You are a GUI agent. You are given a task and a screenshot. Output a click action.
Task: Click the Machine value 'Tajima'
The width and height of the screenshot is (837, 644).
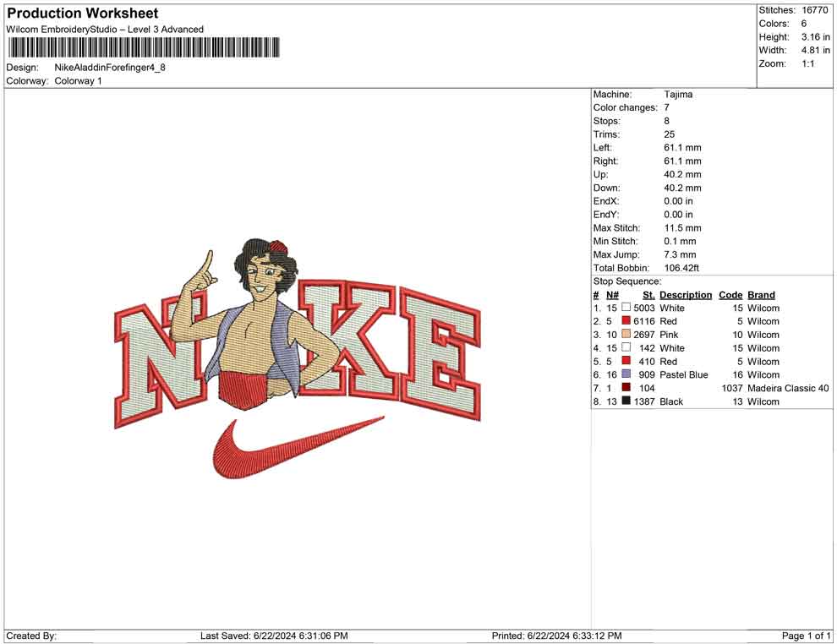[678, 95]
